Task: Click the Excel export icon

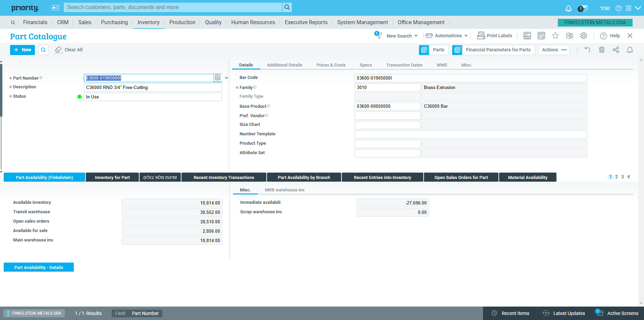Action: pyautogui.click(x=570, y=36)
